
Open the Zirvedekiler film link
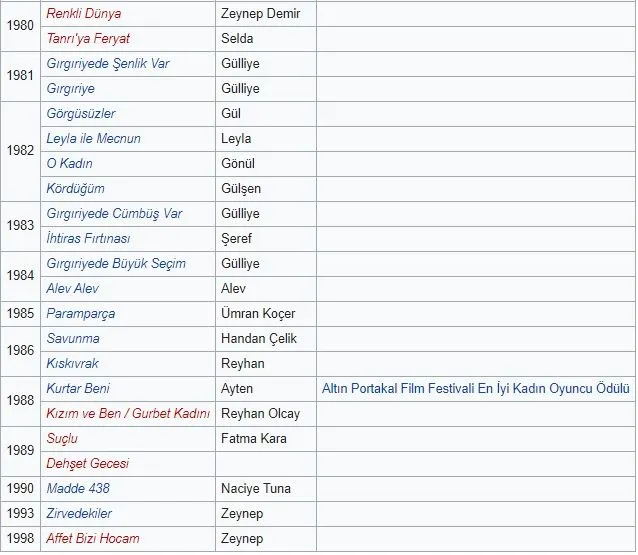coord(81,514)
